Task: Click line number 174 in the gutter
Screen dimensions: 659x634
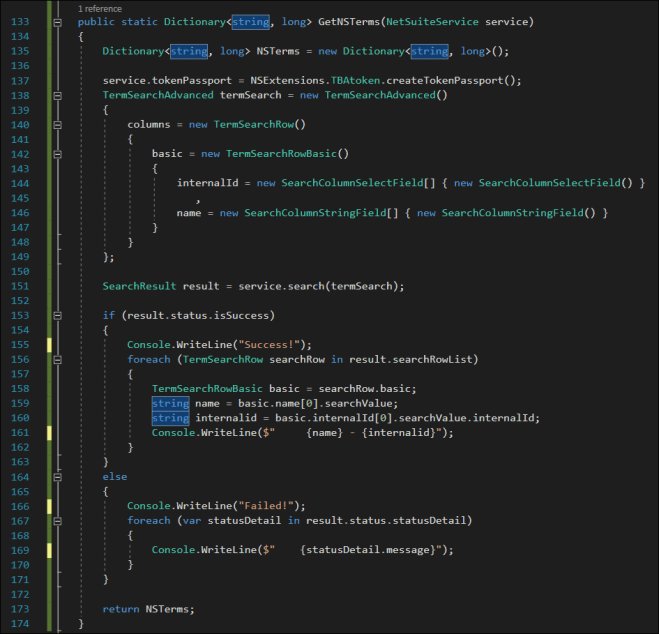Action: click(20, 624)
